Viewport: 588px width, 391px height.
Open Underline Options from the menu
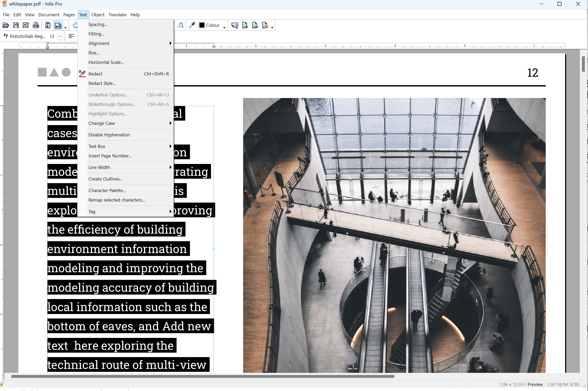click(108, 95)
